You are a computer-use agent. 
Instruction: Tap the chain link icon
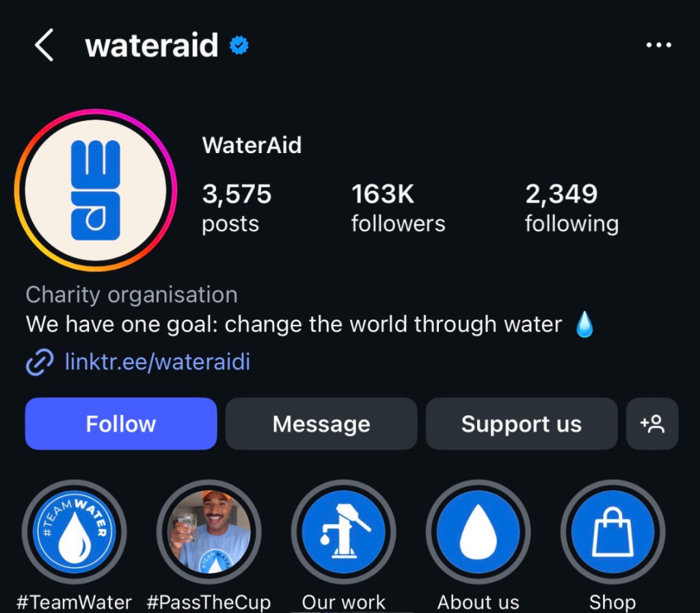(x=40, y=362)
